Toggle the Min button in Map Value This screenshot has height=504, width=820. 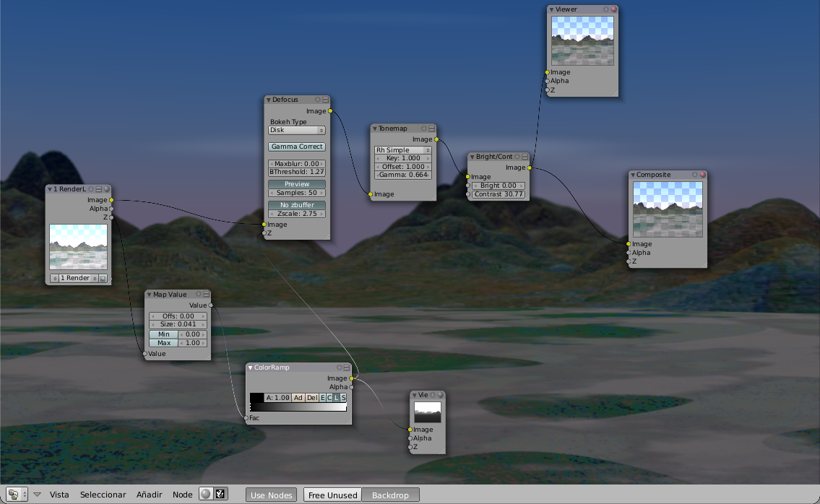164,334
